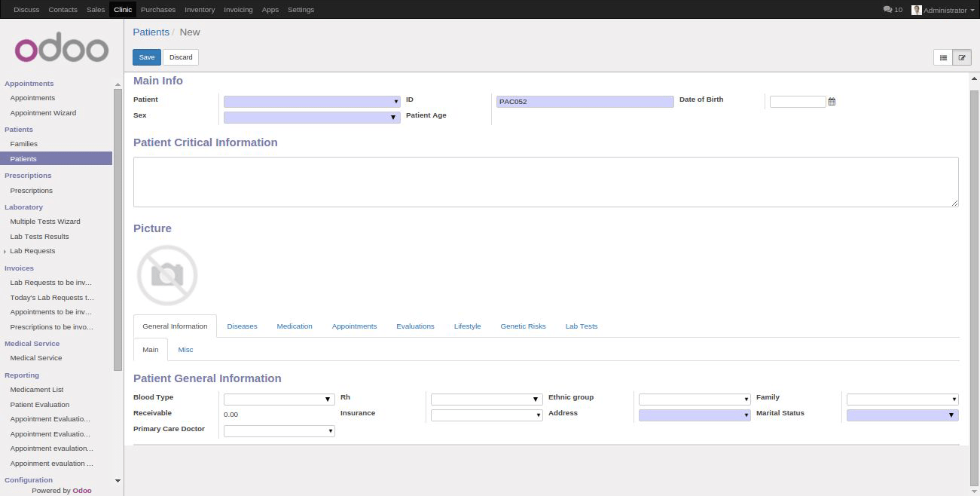The height and width of the screenshot is (496, 980).
Task: Open the Blood Type dropdown
Action: [279, 400]
